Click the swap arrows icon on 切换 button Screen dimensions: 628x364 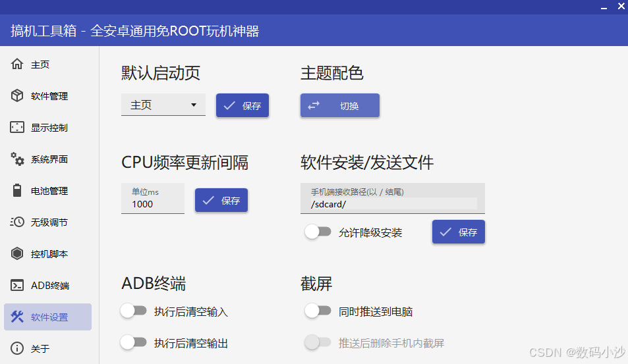[x=314, y=105]
